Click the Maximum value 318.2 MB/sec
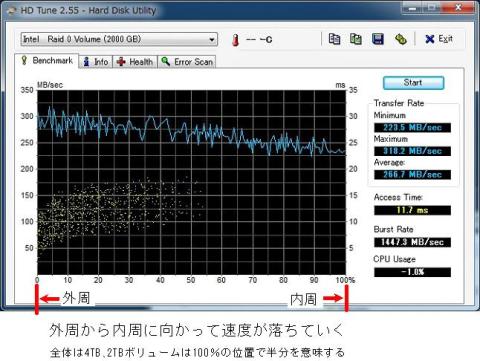The height and width of the screenshot is (361, 480). [412, 151]
